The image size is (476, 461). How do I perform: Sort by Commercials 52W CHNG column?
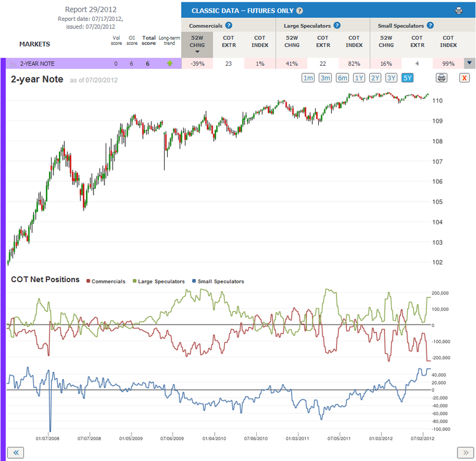coord(197,44)
